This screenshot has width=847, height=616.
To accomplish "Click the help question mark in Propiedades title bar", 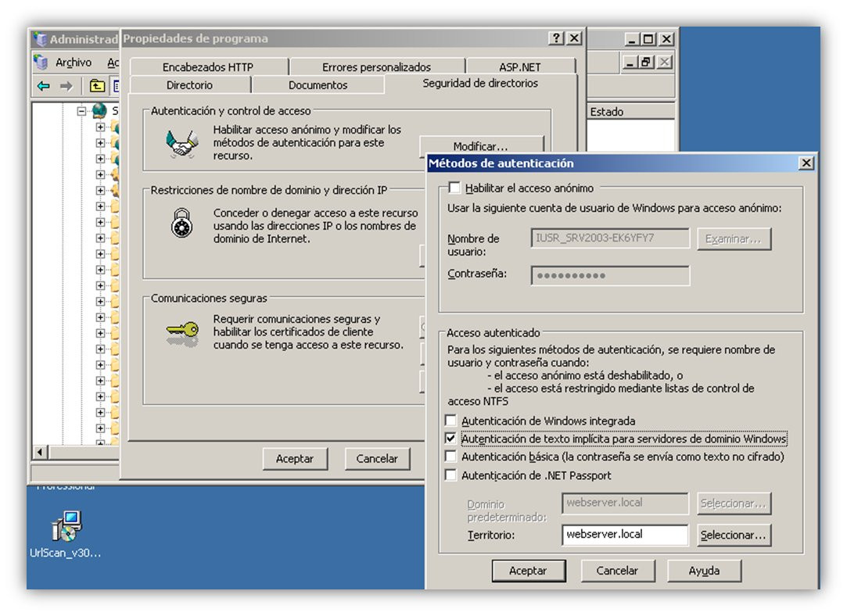I will (x=556, y=38).
